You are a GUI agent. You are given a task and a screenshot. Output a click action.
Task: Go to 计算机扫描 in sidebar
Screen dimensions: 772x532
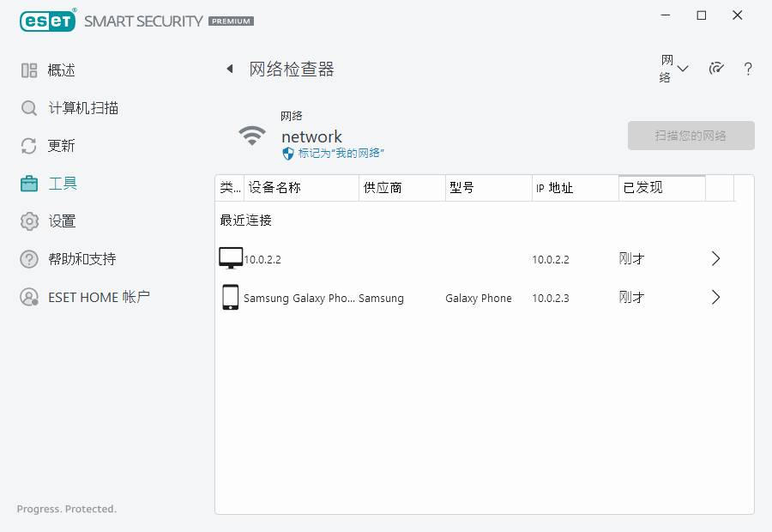[x=82, y=108]
